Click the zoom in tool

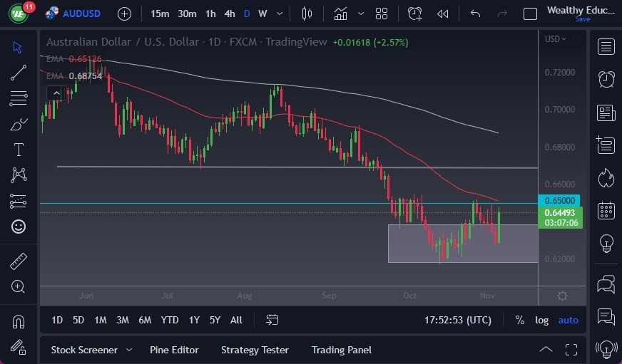click(x=19, y=286)
